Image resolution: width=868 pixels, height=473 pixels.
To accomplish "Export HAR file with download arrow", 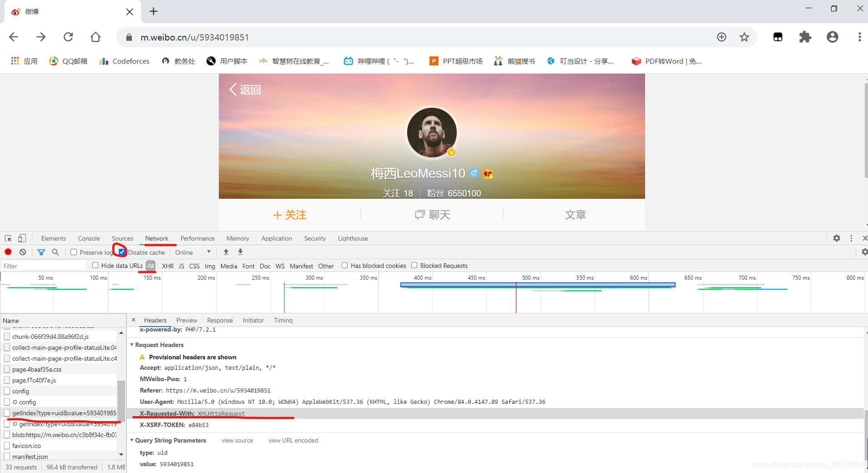I will pos(241,252).
